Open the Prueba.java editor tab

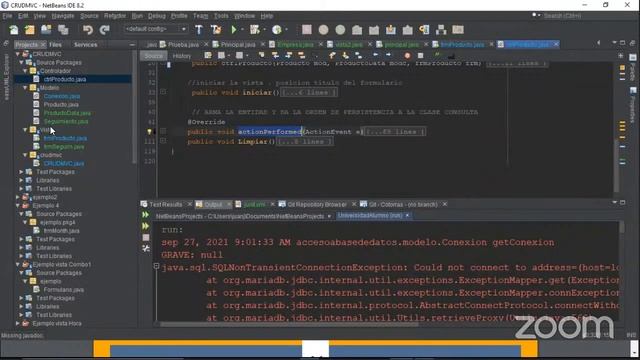tap(183, 44)
